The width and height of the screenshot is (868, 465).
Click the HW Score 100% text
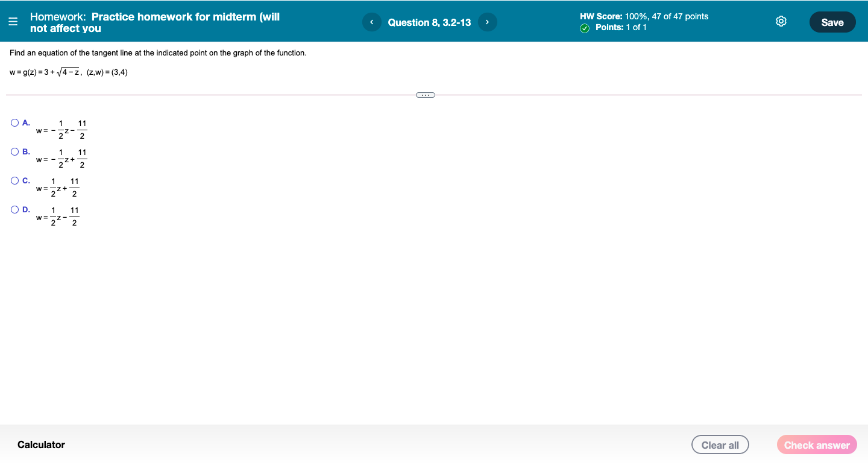[644, 16]
